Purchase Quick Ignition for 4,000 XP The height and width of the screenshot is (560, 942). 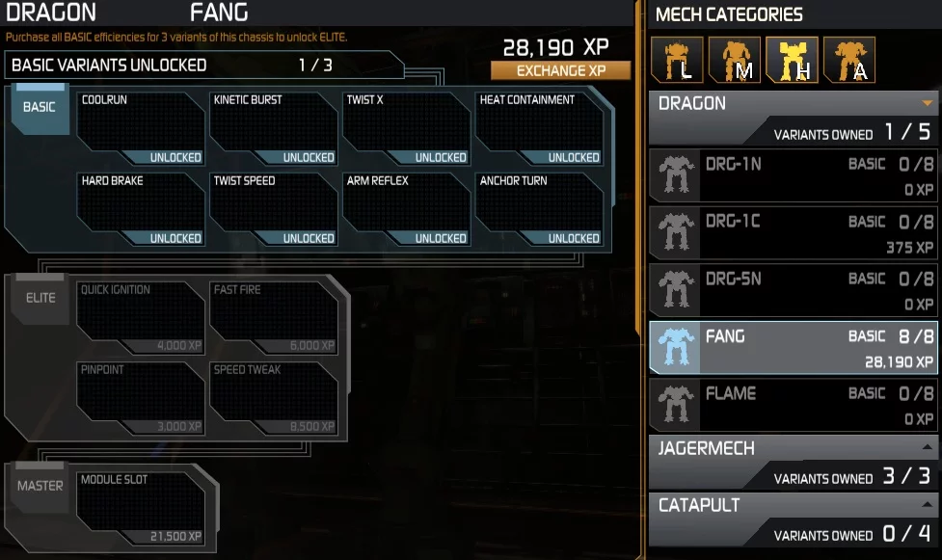pos(141,318)
